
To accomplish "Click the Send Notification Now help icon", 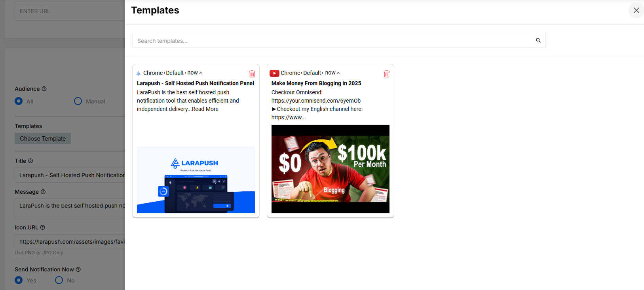I will pos(78,269).
